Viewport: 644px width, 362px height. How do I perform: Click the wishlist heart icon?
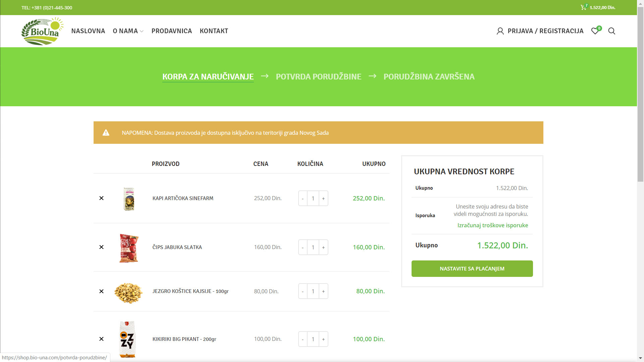click(595, 31)
